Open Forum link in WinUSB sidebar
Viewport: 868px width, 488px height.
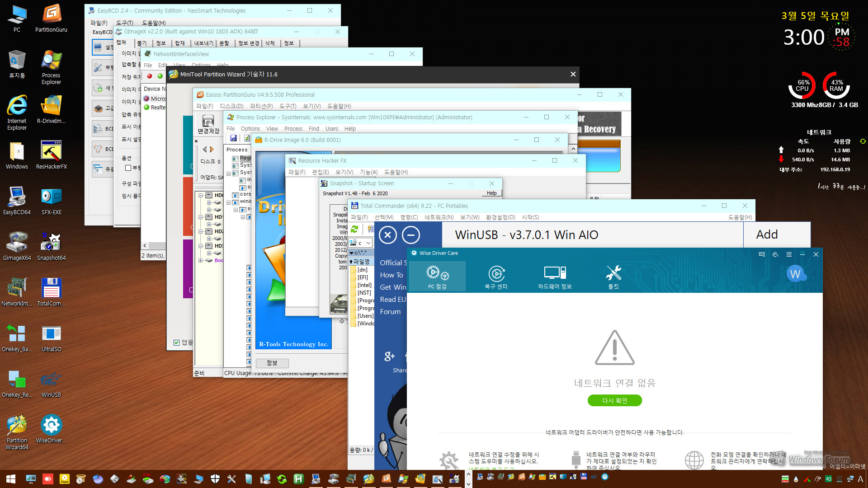(x=390, y=312)
